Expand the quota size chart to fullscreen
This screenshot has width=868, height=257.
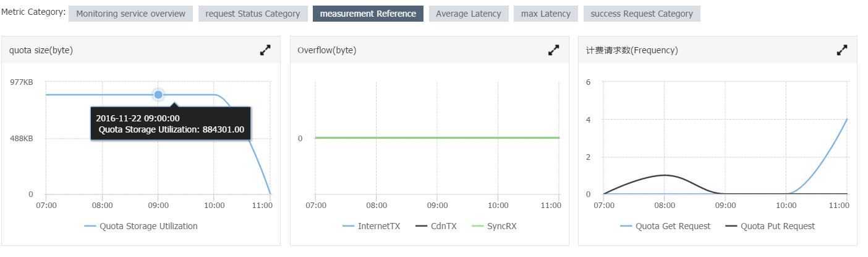(265, 50)
